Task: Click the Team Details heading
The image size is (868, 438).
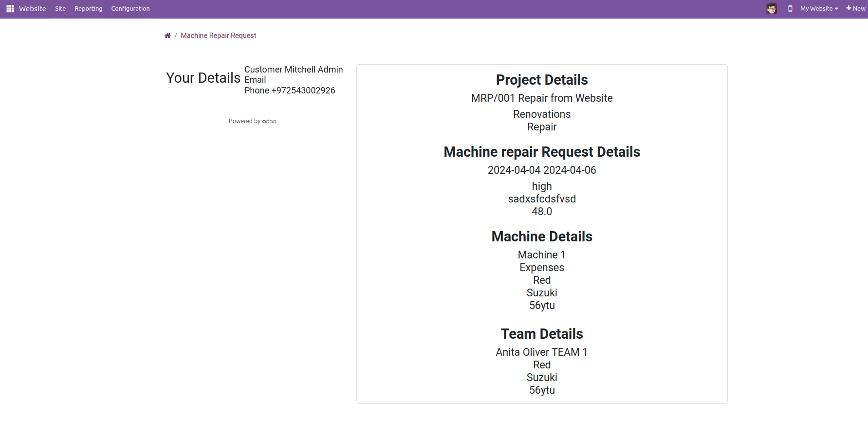Action: [542, 334]
